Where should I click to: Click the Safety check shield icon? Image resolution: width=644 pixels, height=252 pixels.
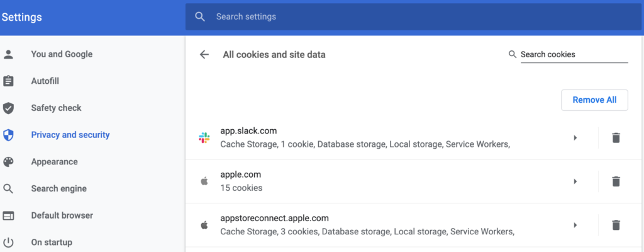click(x=8, y=108)
